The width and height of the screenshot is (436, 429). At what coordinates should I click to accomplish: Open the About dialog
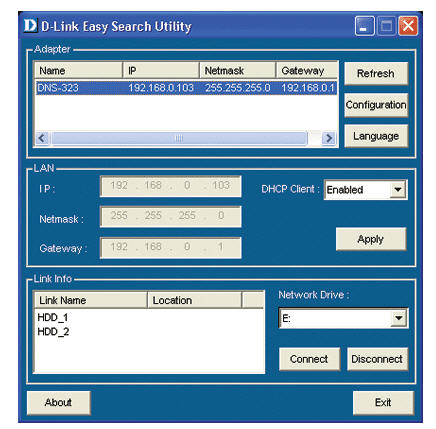click(58, 402)
